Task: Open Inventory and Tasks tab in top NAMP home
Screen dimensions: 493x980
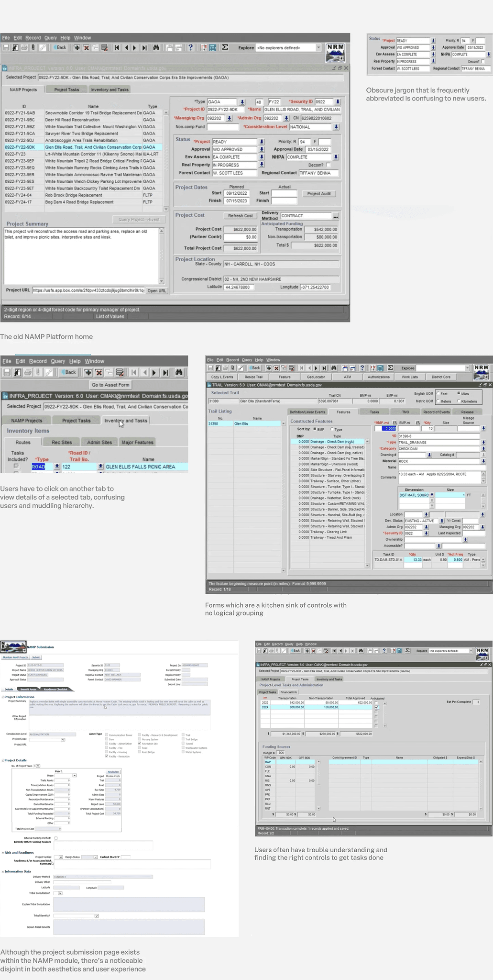Action: tap(110, 89)
